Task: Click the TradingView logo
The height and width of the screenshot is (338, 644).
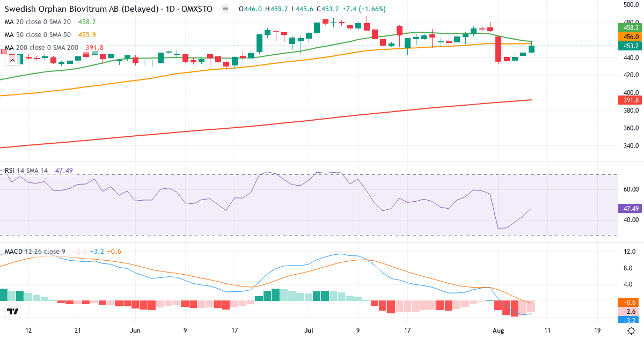Action: pyautogui.click(x=13, y=311)
